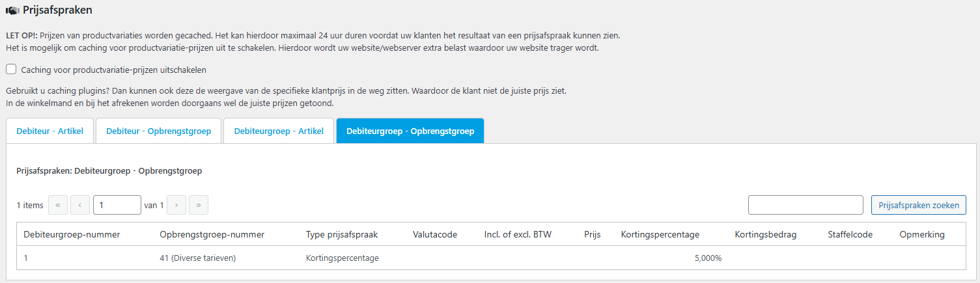Focus the price agreement search field

click(805, 205)
